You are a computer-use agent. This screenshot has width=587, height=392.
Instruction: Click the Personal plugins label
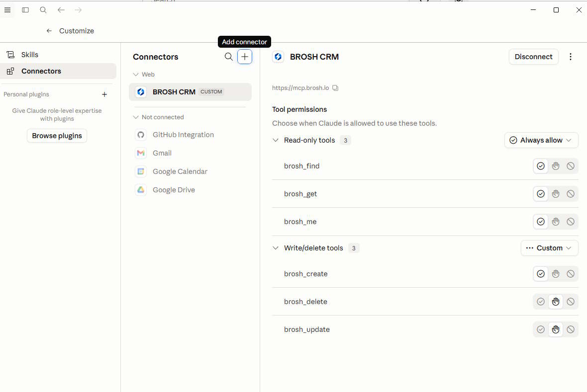pos(26,94)
